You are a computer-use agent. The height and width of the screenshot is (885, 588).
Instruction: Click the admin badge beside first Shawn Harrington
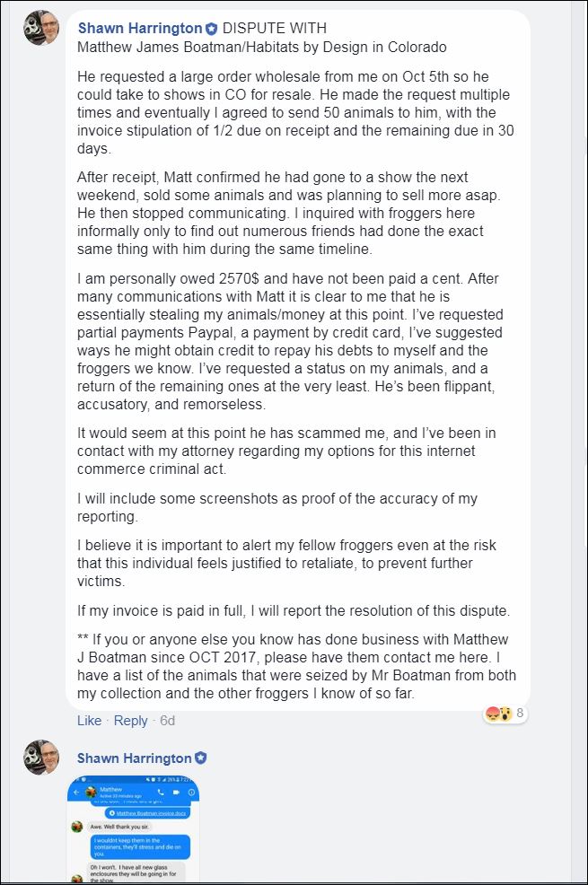pyautogui.click(x=212, y=28)
